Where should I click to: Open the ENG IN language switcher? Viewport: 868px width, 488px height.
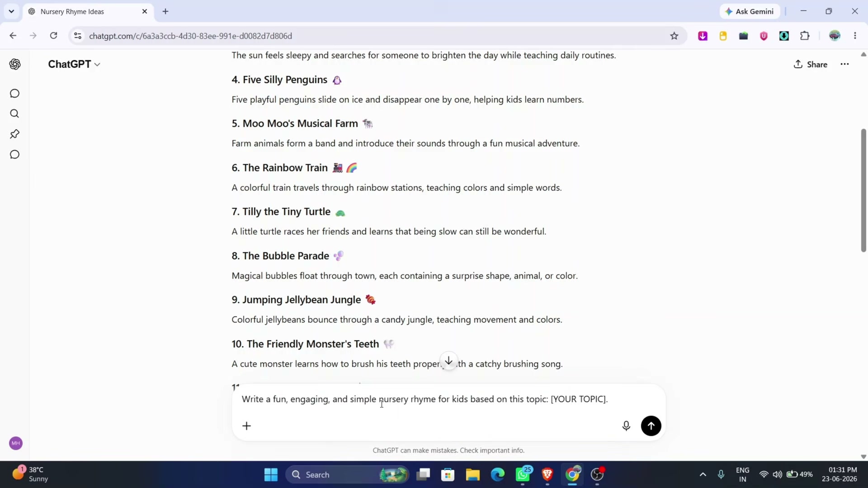[x=742, y=474]
